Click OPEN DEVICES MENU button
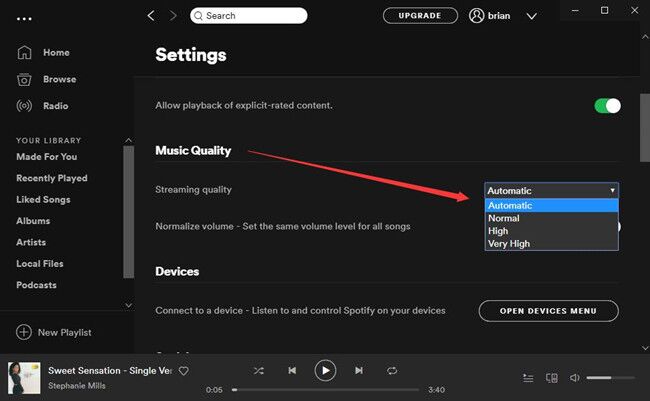The image size is (650, 401). [x=548, y=311]
